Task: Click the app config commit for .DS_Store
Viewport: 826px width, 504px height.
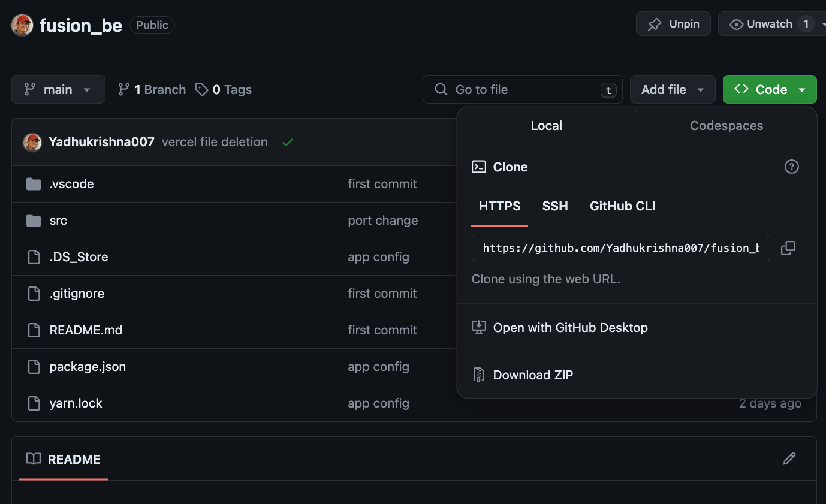Action: (x=378, y=257)
